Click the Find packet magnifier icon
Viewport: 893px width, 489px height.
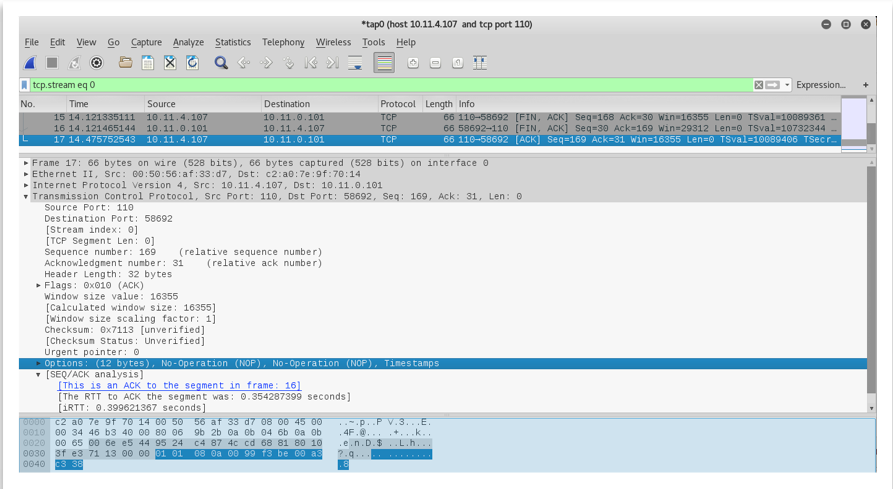[221, 63]
